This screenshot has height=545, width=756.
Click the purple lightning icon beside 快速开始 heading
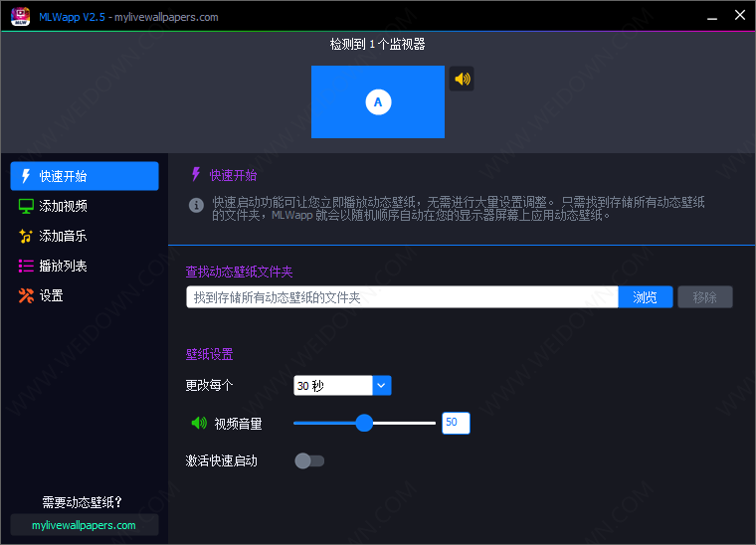click(x=196, y=174)
